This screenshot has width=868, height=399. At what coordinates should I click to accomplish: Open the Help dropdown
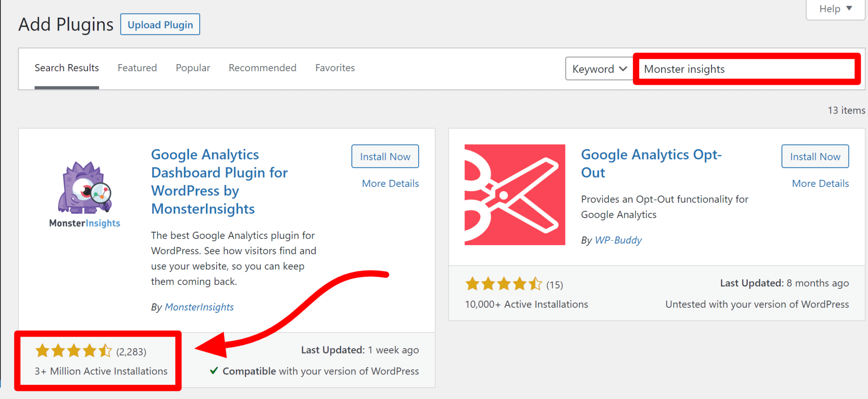(x=835, y=9)
